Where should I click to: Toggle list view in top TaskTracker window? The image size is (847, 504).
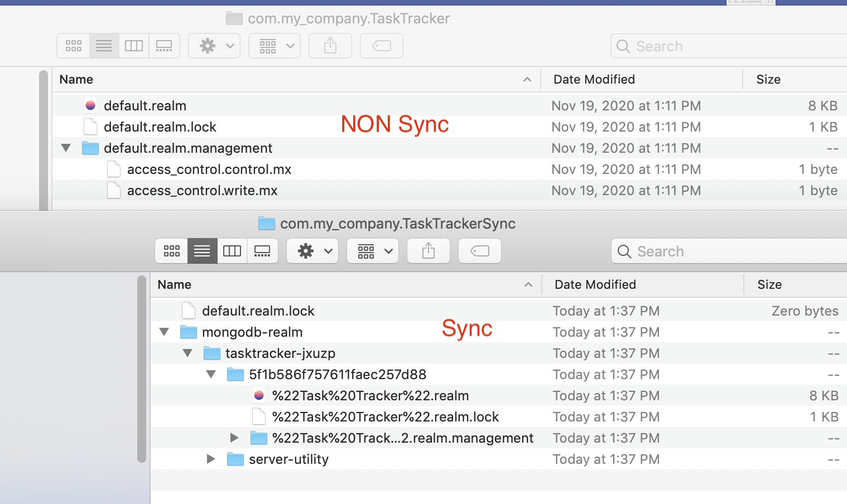click(104, 46)
